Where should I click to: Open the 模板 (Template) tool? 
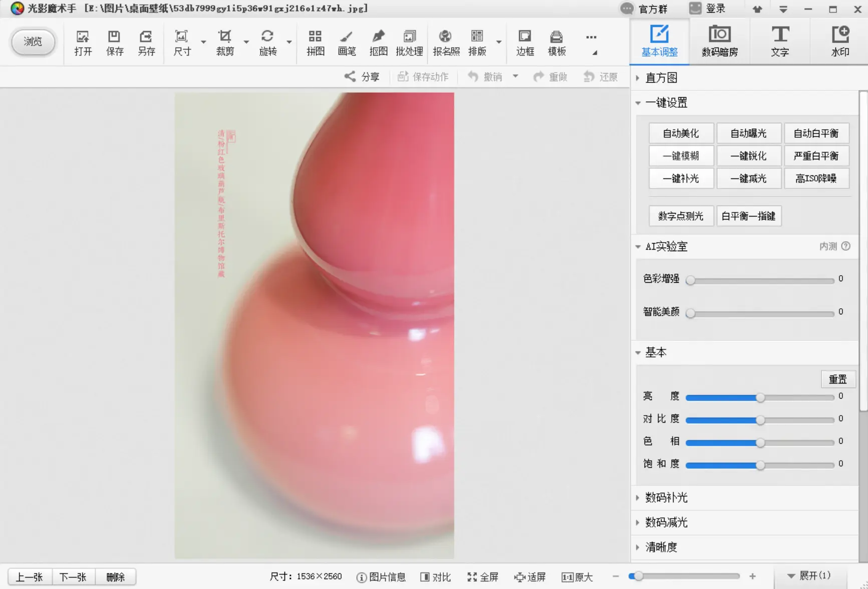[556, 43]
